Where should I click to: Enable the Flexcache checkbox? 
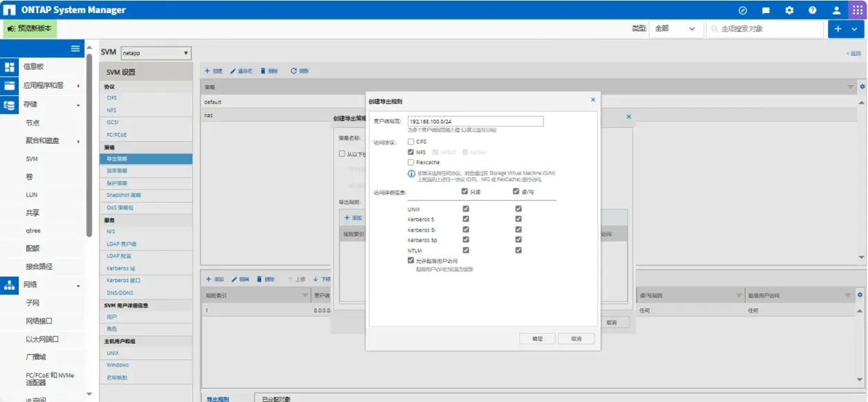411,162
